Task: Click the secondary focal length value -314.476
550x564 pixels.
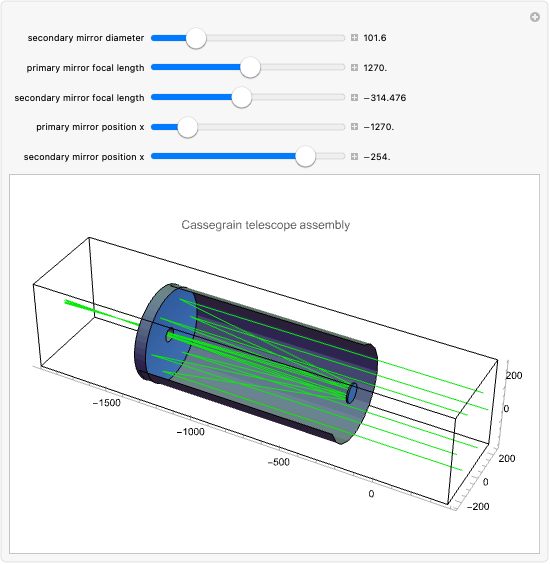Action: (385, 97)
